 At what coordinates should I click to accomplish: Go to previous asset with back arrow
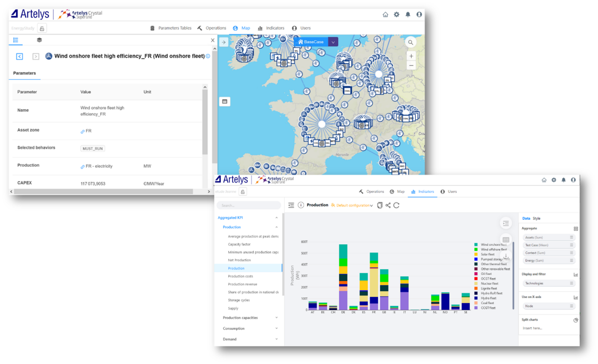(x=20, y=56)
